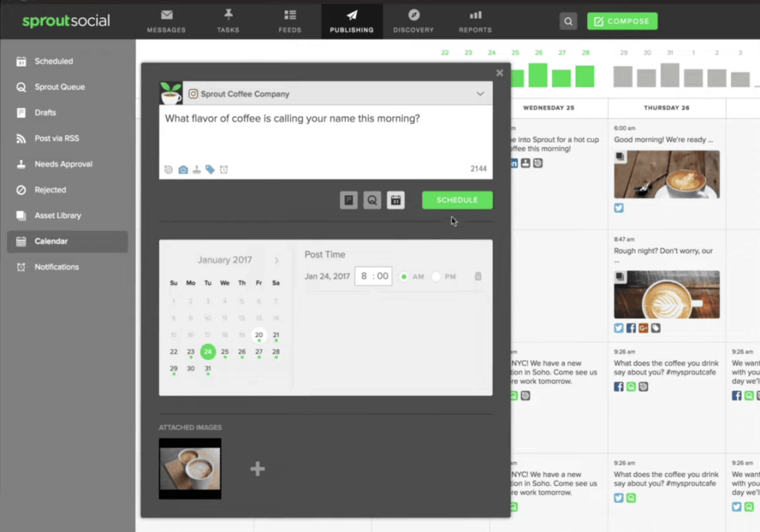The image size is (760, 532).
Task: Click tag icon under 8:47 am post
Action: [x=656, y=328]
